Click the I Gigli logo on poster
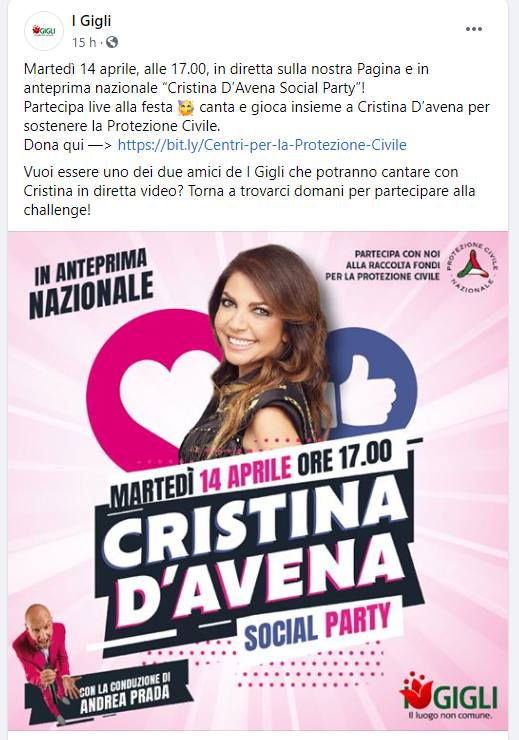Viewport: 519px width, 740px height. coord(449,696)
